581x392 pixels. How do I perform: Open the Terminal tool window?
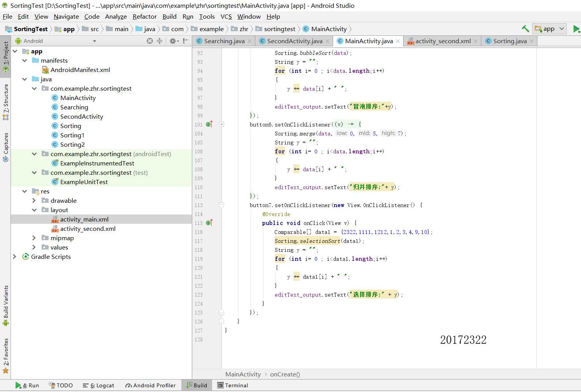coord(233,385)
